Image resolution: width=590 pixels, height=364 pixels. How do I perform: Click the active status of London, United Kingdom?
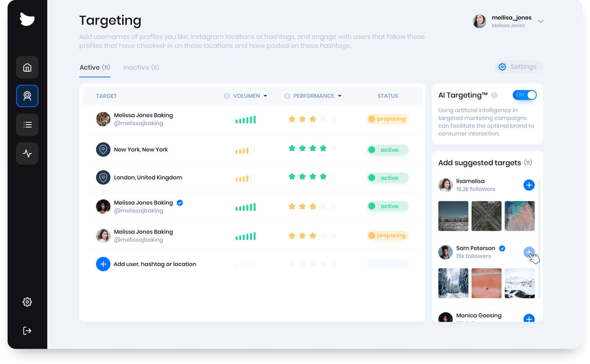click(388, 178)
